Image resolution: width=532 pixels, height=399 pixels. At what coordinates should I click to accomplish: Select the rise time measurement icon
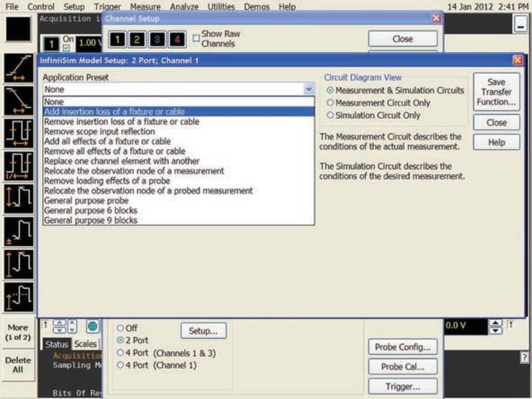18,68
